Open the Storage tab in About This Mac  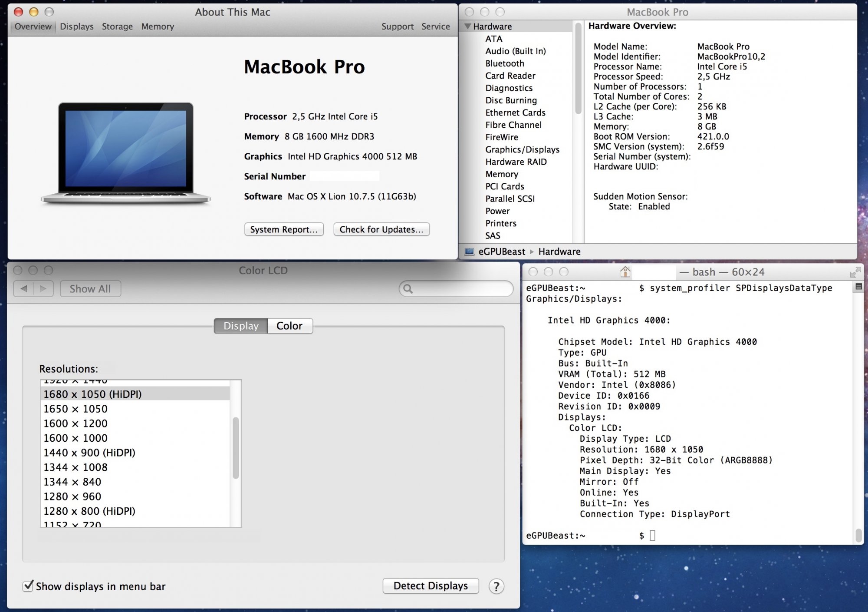[x=117, y=26]
